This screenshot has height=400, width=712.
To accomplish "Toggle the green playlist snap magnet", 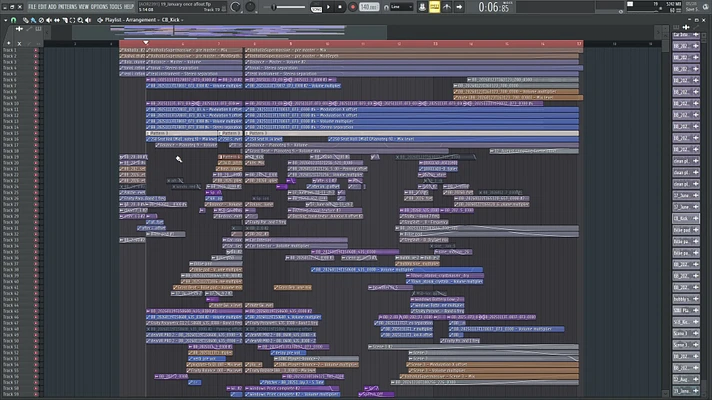I will pos(14,20).
